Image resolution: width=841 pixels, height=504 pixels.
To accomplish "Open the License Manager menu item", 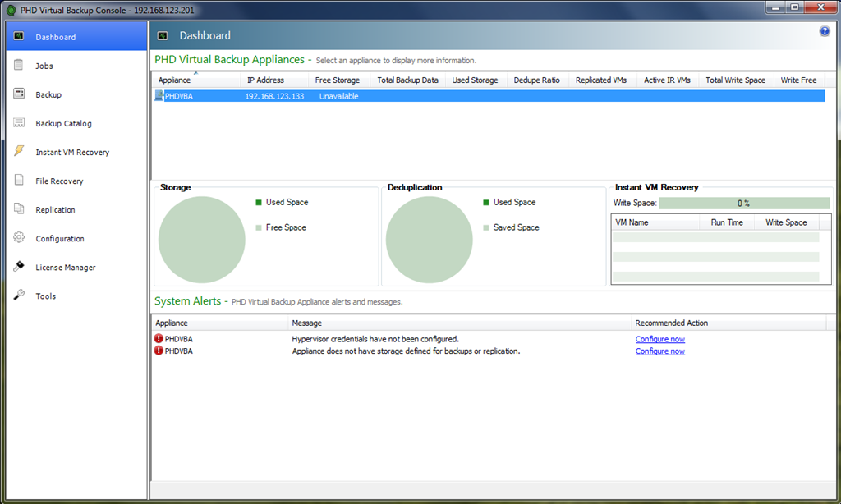I will pos(66,268).
